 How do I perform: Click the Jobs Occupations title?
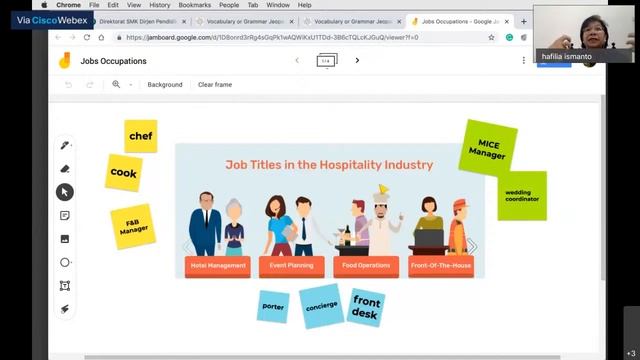(x=113, y=61)
